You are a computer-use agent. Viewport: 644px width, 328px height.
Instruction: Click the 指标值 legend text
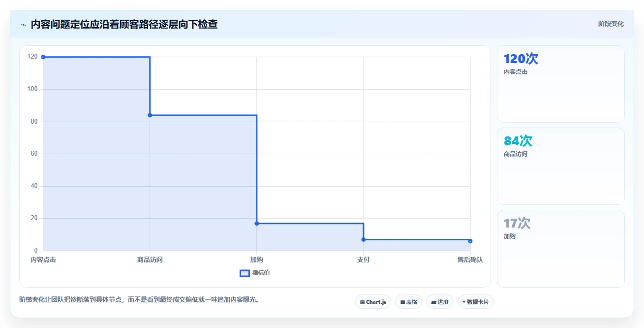click(261, 273)
